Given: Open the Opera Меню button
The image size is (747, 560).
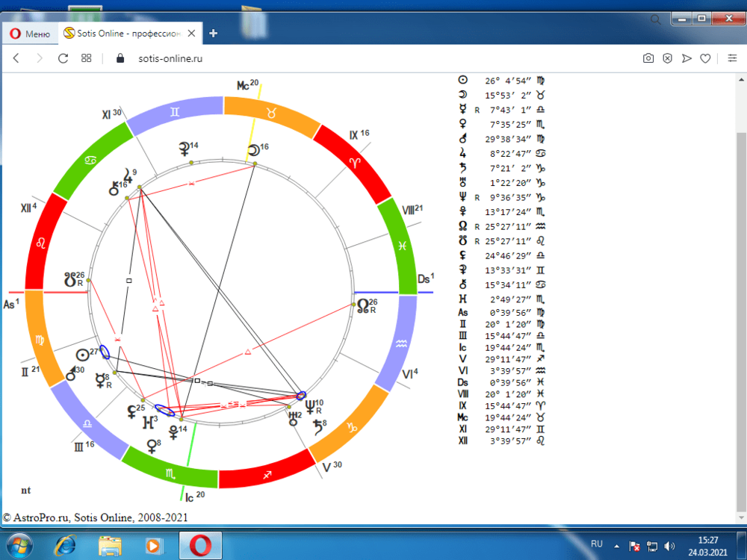Looking at the screenshot, I should [30, 34].
